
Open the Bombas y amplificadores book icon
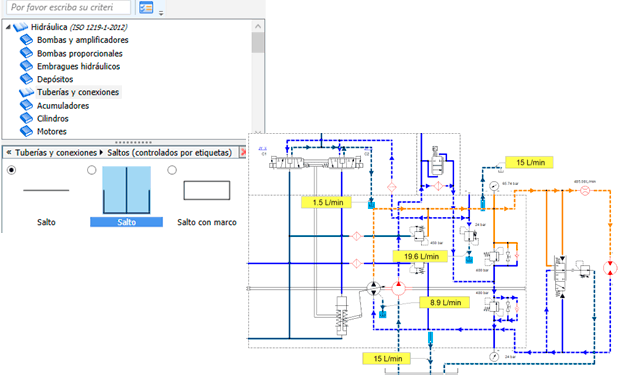click(x=26, y=40)
